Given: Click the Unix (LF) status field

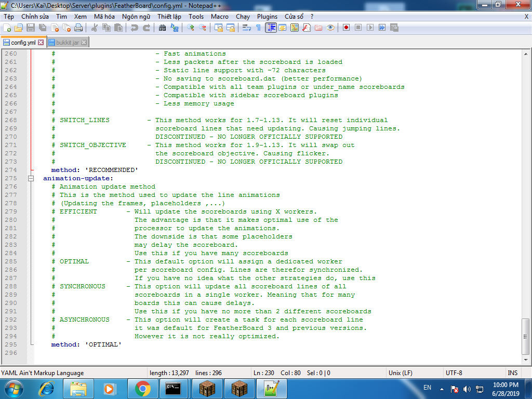Looking at the screenshot, I should [x=414, y=373].
